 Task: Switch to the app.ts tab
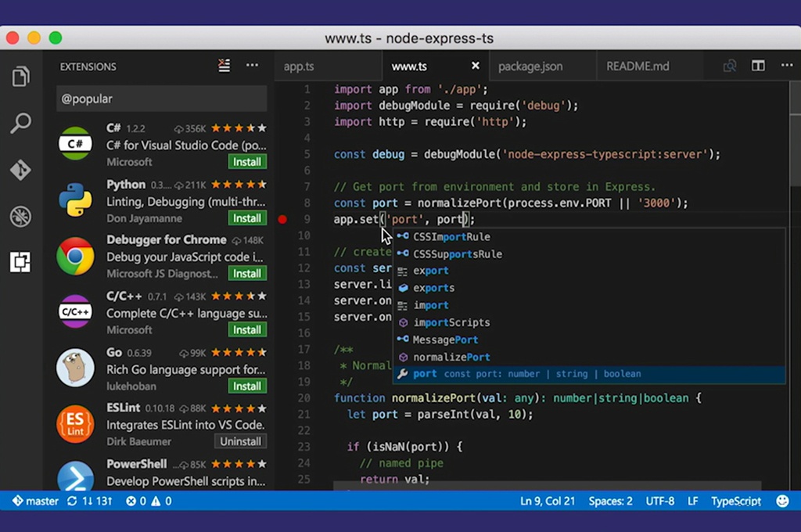[299, 66]
